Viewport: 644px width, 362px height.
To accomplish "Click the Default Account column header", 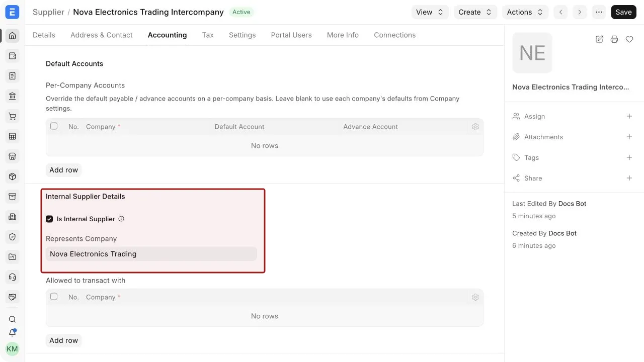I will (x=239, y=127).
